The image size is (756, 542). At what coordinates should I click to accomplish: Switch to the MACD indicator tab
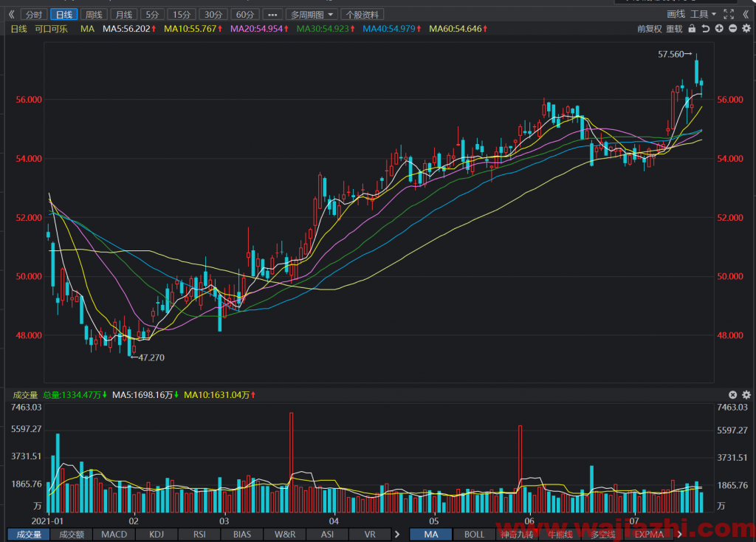click(x=114, y=535)
